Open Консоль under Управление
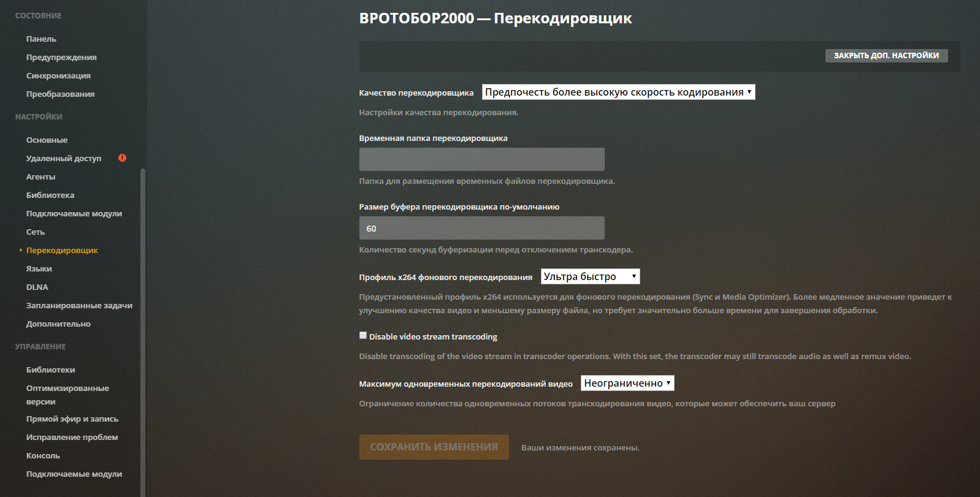 (x=43, y=456)
